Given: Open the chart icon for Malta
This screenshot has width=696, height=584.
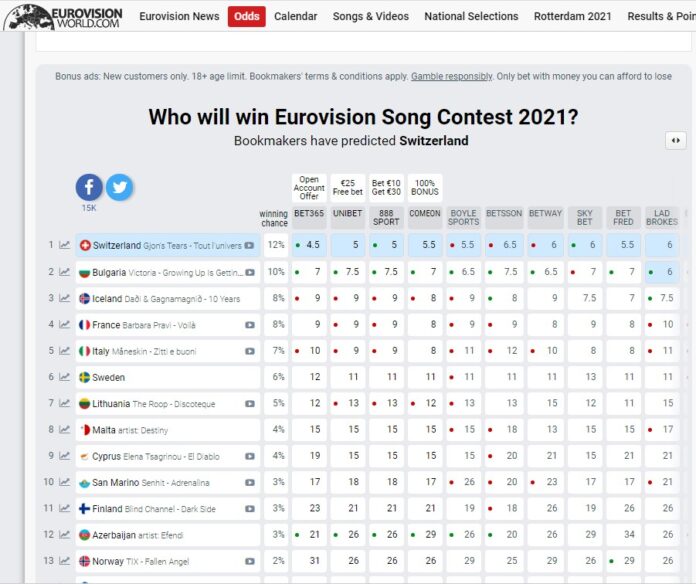Looking at the screenshot, I should click(65, 429).
